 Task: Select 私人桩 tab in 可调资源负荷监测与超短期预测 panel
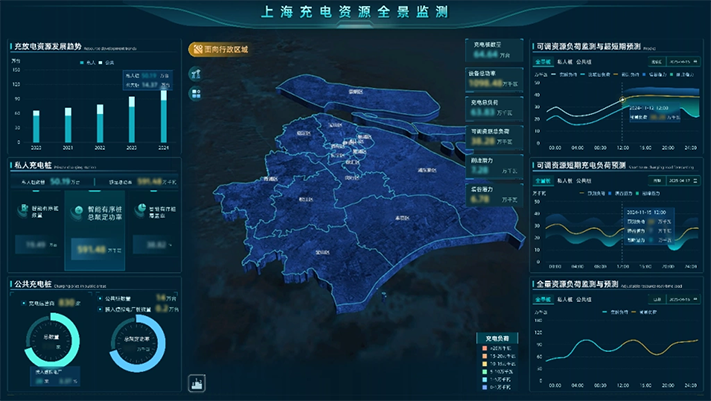[x=563, y=62]
